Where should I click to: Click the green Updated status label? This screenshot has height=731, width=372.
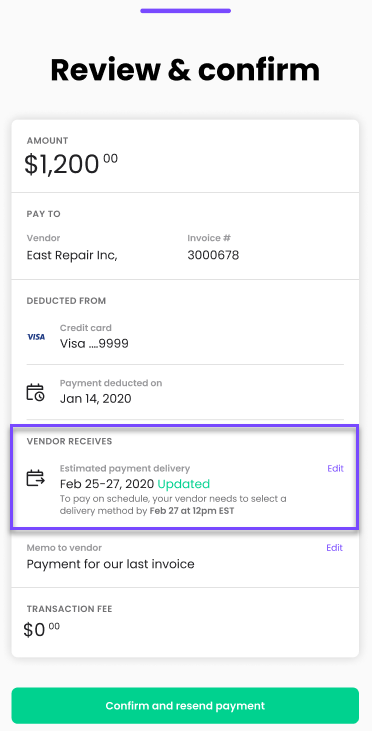184,484
